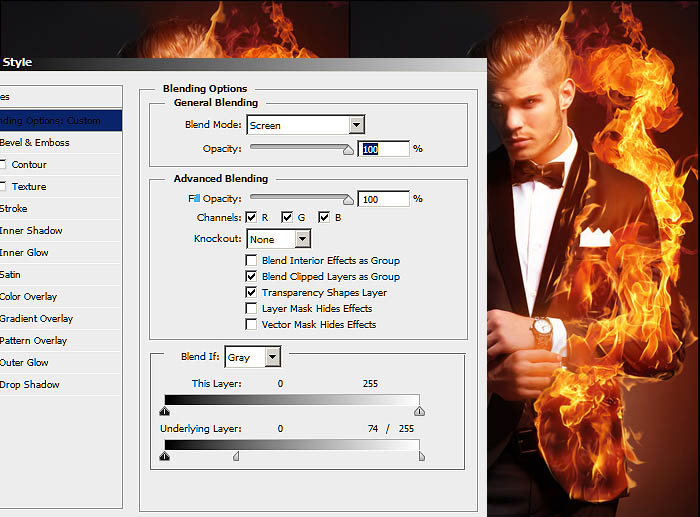Click the Blend If dropdown arrow
The width and height of the screenshot is (700, 517).
coord(272,357)
